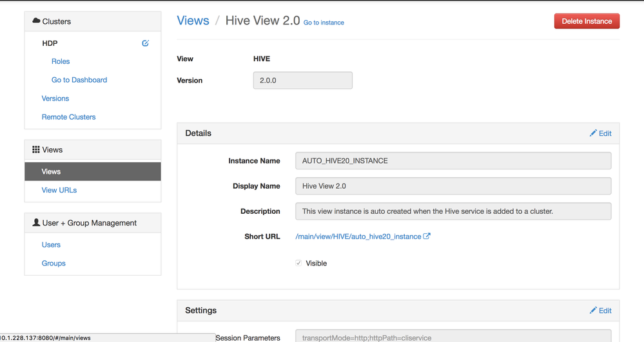The width and height of the screenshot is (644, 342).
Task: Open View URLs sidebar item
Action: click(59, 190)
